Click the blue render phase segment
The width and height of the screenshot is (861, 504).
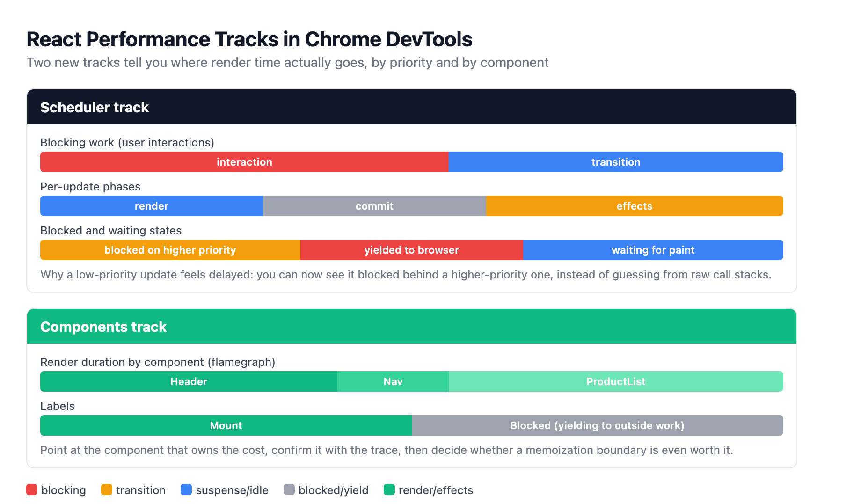click(x=152, y=206)
